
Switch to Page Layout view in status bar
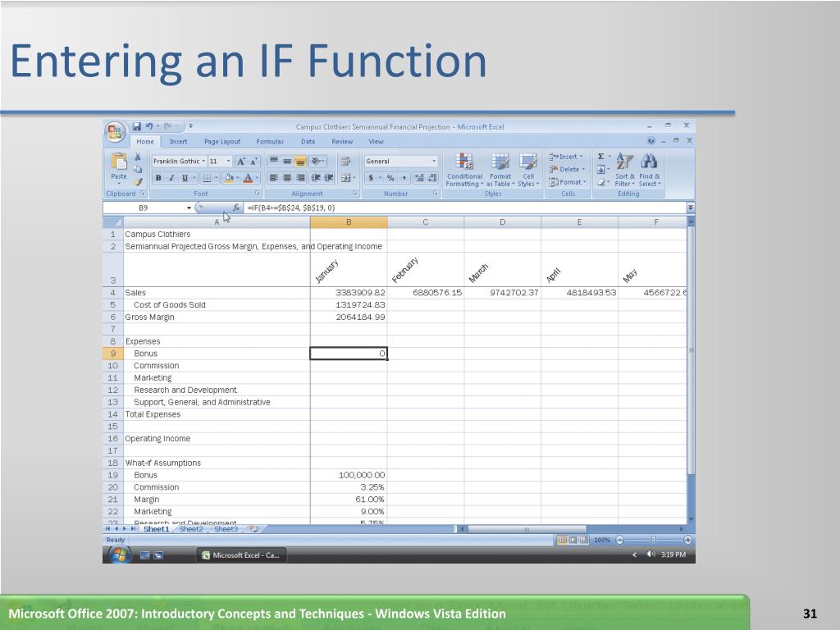coord(573,540)
